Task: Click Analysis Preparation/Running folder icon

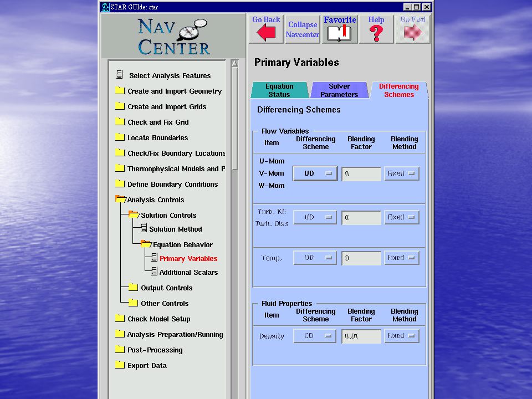Action: tap(120, 334)
